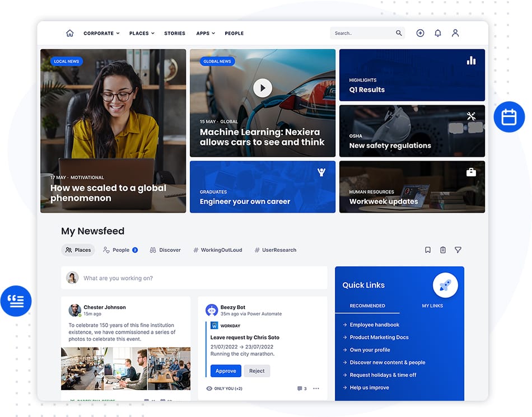Open the newsfeed filter funnel icon
This screenshot has width=532, height=417.
(458, 250)
